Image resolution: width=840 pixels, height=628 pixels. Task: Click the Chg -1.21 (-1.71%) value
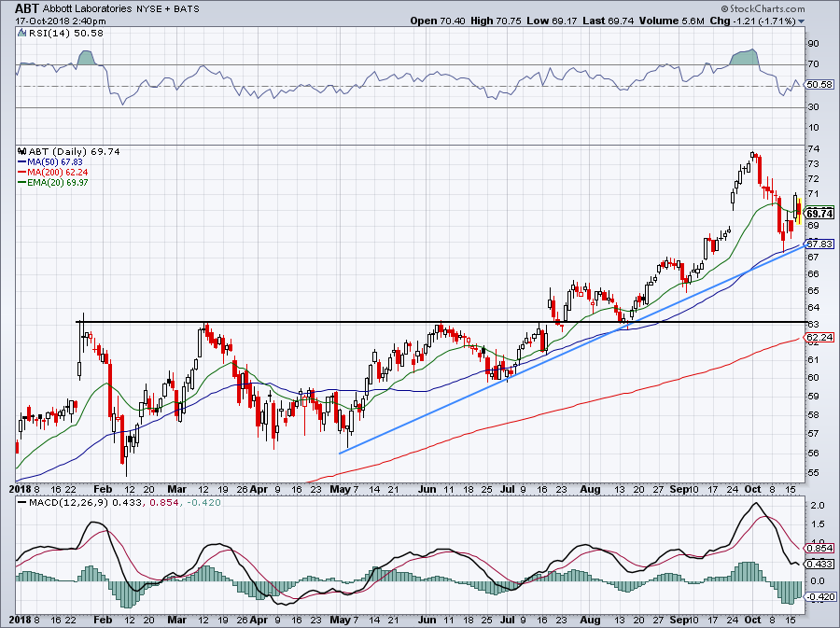click(752, 21)
